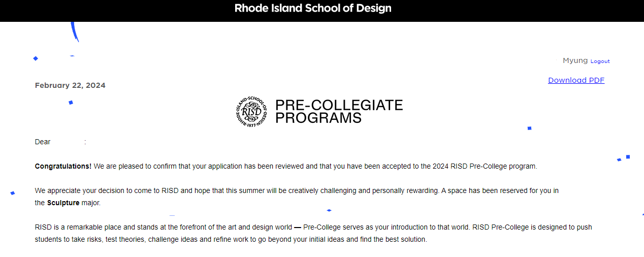Screen dimensions: 644x257
Task: Click the blue confetti piece below the Sculpture paragraph
Action: (329, 210)
